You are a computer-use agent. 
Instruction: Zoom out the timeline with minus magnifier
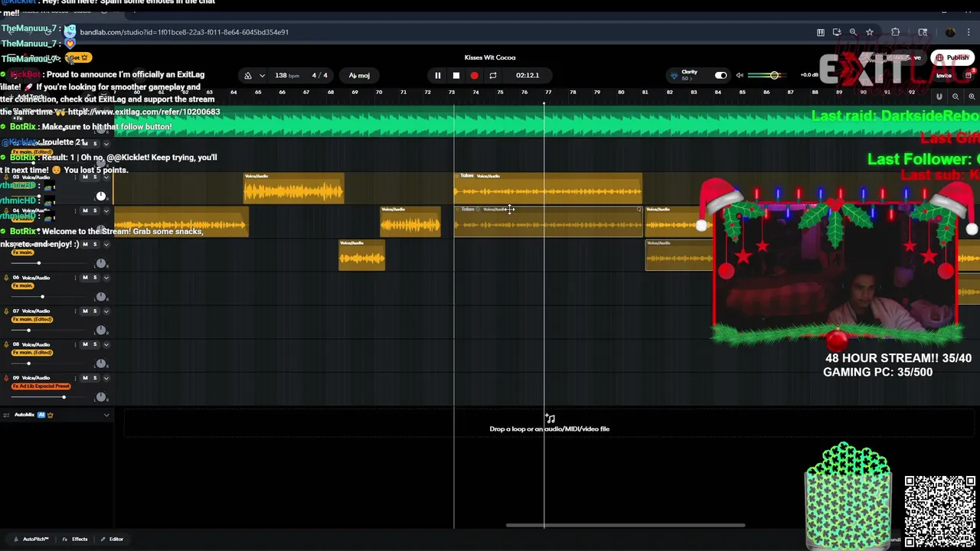pos(955,96)
